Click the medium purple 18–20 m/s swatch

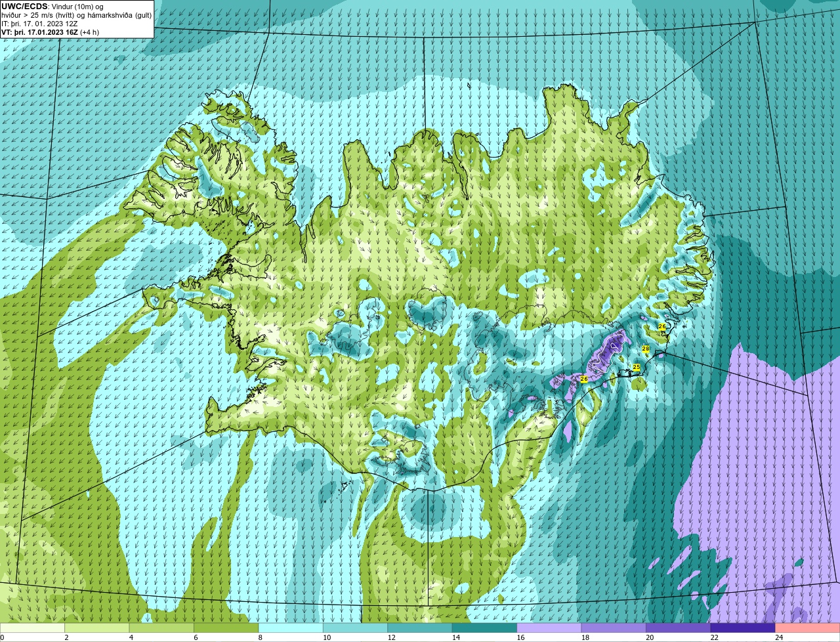click(614, 628)
